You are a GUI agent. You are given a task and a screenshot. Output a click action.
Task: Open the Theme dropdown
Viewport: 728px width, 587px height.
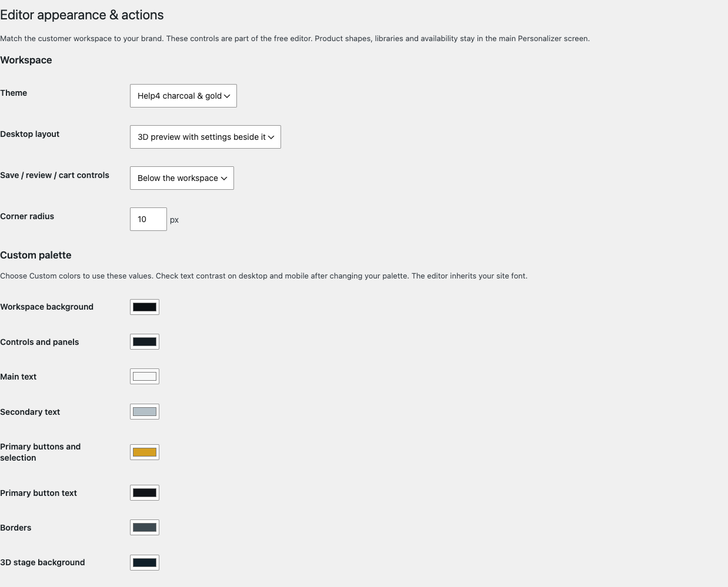[183, 96]
